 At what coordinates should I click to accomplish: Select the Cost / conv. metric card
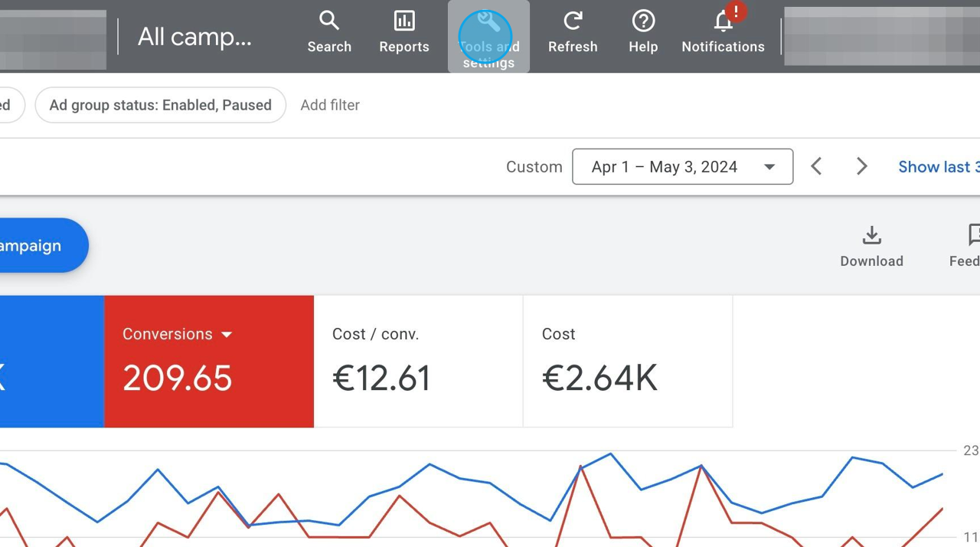tap(418, 361)
